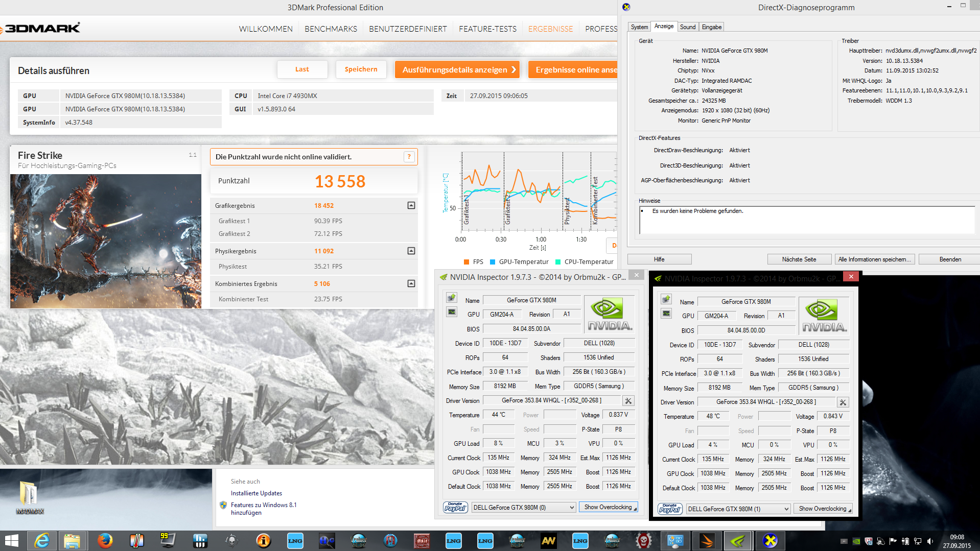
Task: Open sensor monitoring icon in left NVIDIA Inspector
Action: coord(451,312)
